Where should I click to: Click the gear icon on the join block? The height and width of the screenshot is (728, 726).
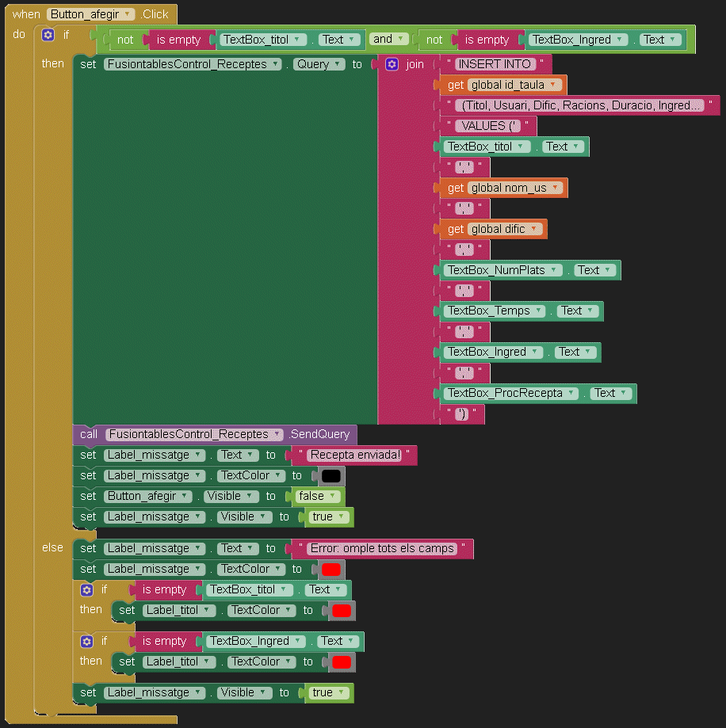tap(392, 64)
